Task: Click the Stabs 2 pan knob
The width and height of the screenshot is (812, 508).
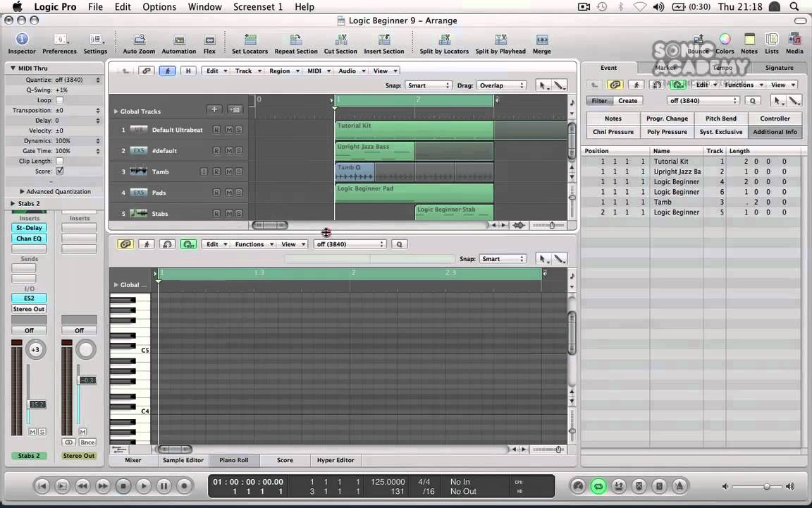Action: pyautogui.click(x=35, y=350)
